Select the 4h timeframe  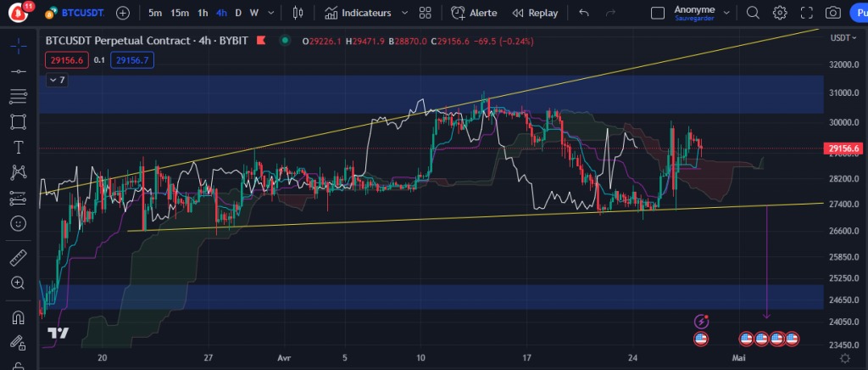221,13
